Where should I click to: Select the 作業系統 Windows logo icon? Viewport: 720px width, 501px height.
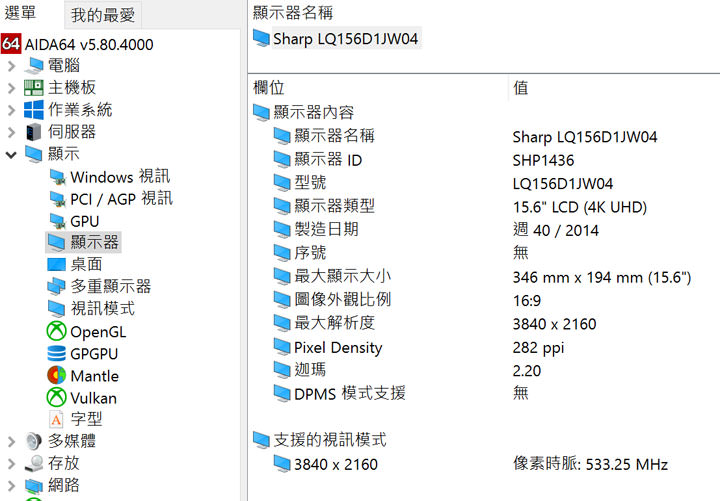(x=34, y=110)
